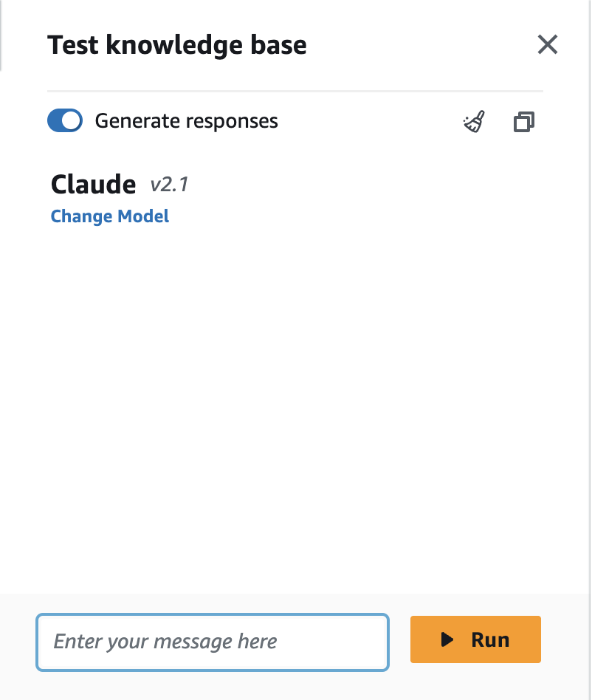This screenshot has width=592, height=700.
Task: Click the overlapping squares icon
Action: coord(523,122)
